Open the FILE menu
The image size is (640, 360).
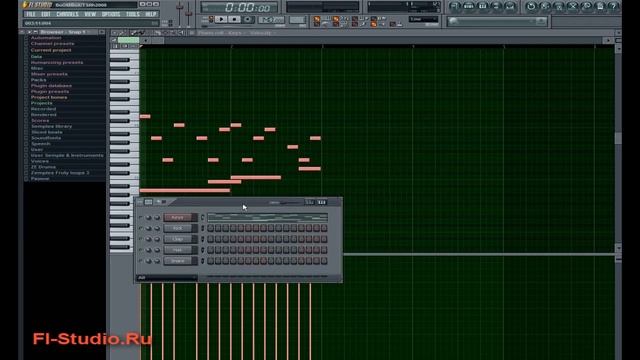coord(30,14)
